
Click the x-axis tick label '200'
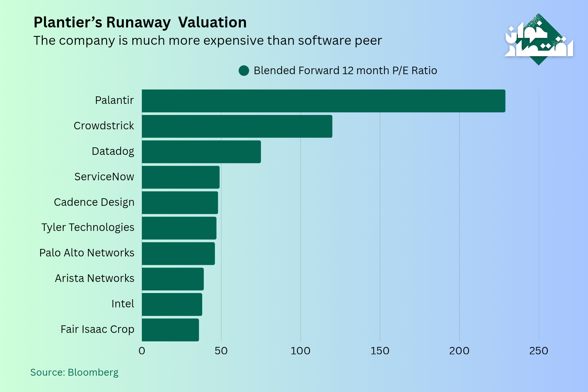point(459,351)
